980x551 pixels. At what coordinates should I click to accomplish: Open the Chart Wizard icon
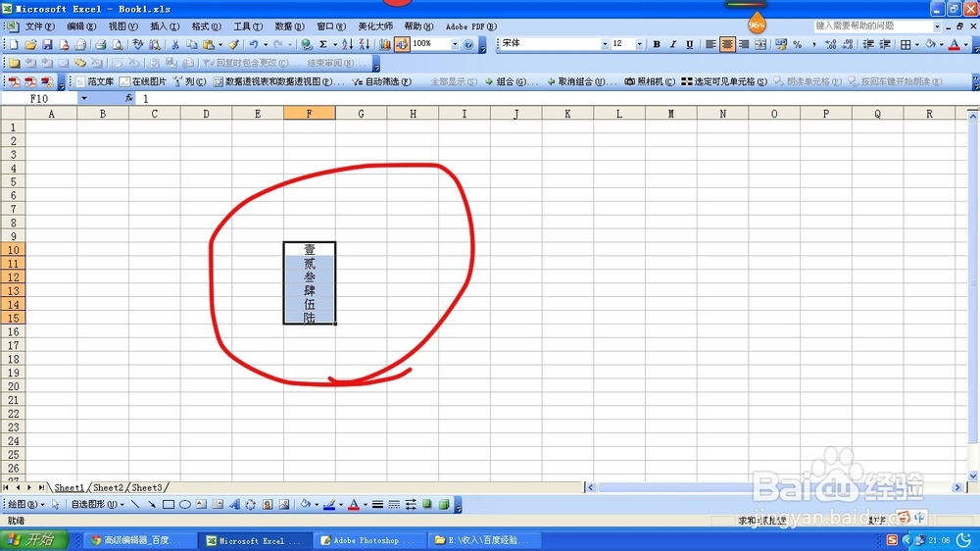[385, 44]
